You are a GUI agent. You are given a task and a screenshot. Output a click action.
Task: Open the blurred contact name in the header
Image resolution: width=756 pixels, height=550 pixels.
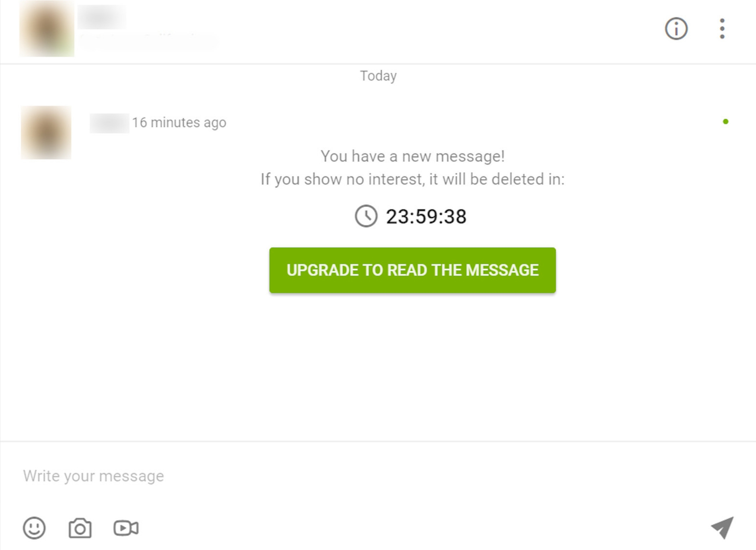(x=102, y=17)
